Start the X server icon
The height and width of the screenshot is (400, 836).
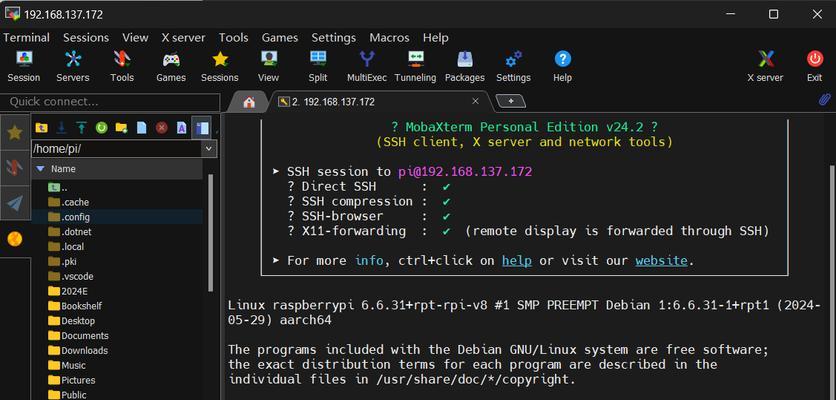(x=765, y=66)
